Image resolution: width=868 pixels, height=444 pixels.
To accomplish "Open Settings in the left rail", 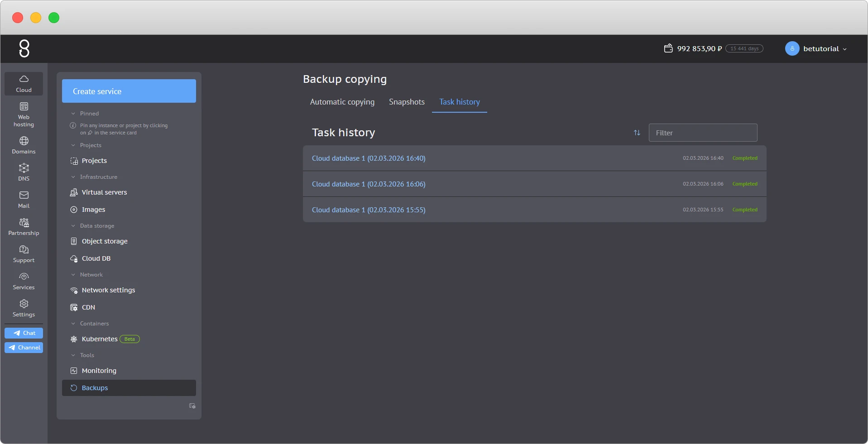I will point(24,308).
